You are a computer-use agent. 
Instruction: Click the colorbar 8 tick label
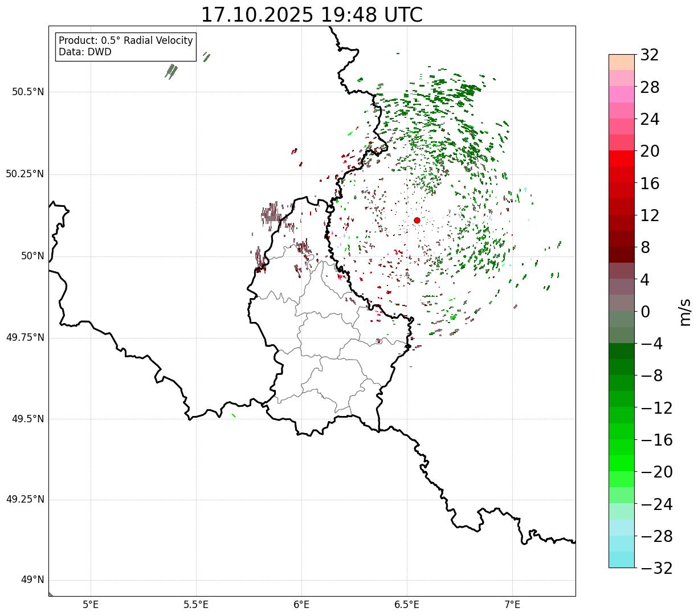pos(645,247)
